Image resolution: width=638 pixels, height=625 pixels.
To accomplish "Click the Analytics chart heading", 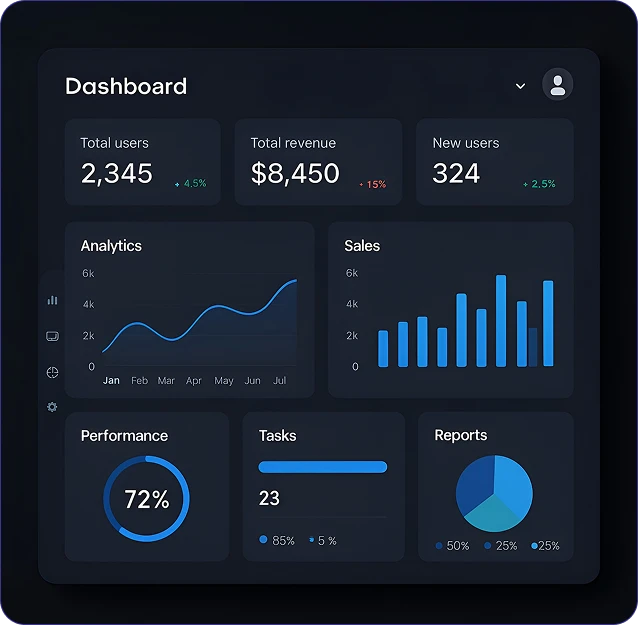I will [x=111, y=246].
